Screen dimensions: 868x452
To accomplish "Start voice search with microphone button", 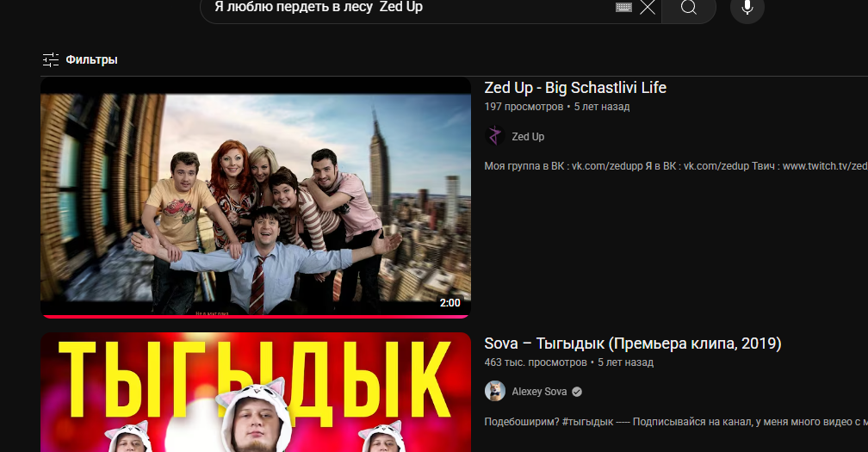I will 747,8.
